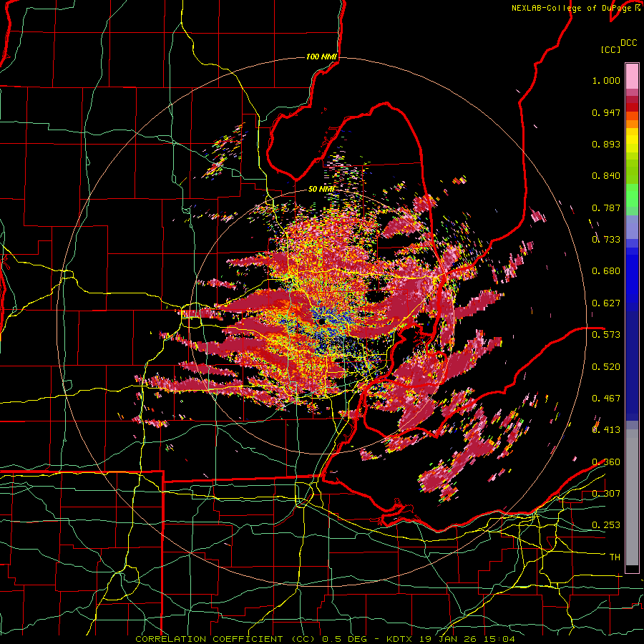Image resolution: width=644 pixels, height=644 pixels.
Task: Click the 50 NMI range ring label
Action: (321, 190)
